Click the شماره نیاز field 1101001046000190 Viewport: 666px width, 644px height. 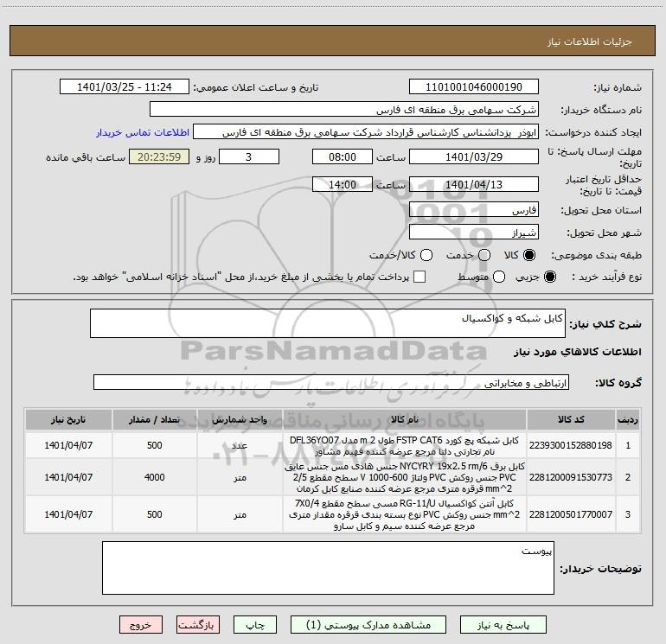[474, 87]
